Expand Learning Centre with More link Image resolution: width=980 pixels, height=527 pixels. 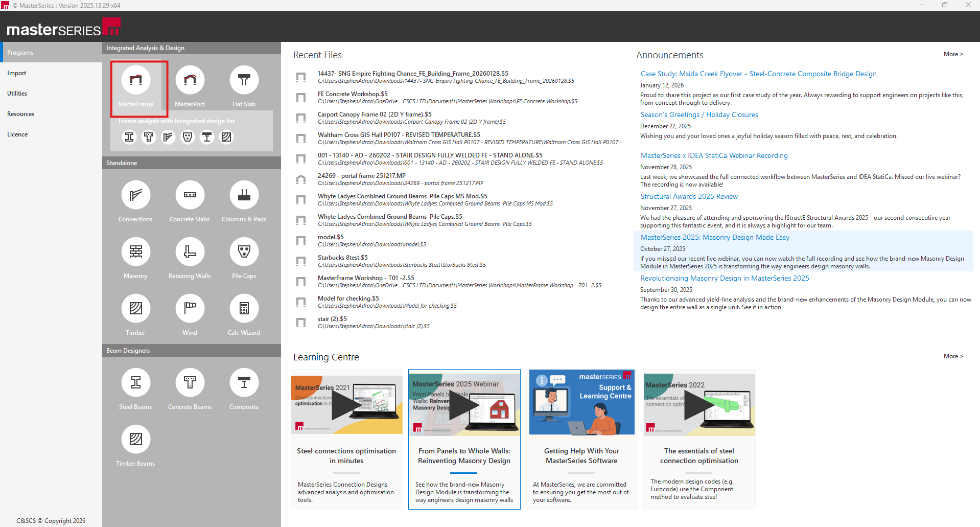click(x=953, y=356)
